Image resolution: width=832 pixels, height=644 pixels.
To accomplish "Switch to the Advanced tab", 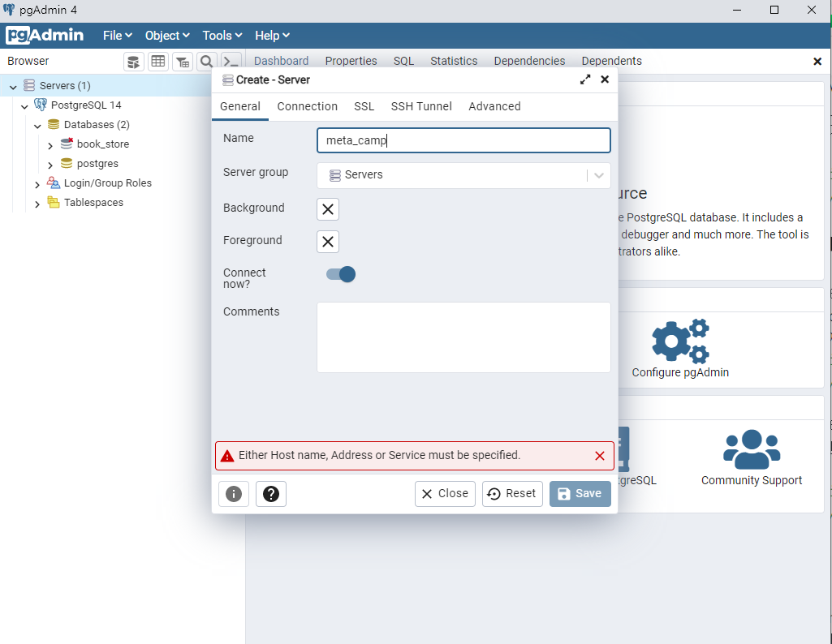I will pyautogui.click(x=494, y=106).
